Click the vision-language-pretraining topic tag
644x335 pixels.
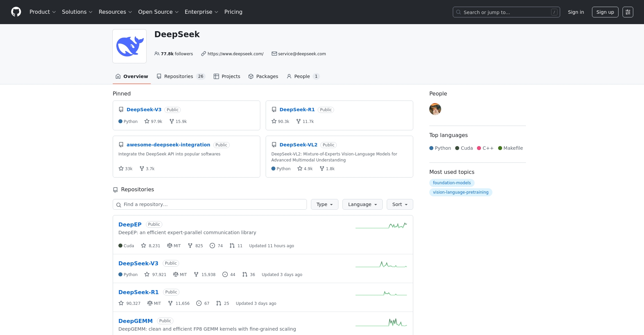click(x=461, y=192)
